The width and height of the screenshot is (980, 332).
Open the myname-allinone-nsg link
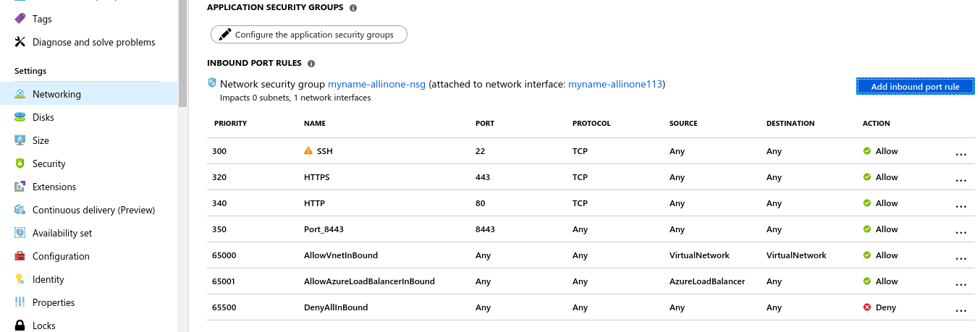coord(376,84)
